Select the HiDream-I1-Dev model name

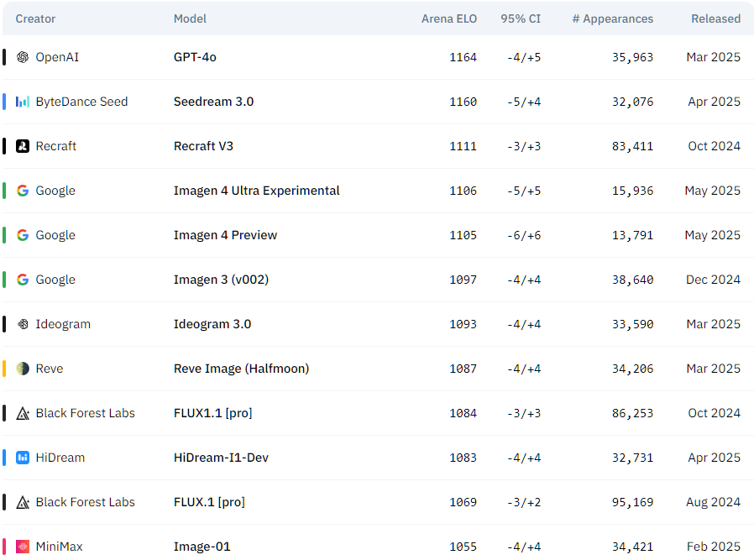tap(221, 458)
